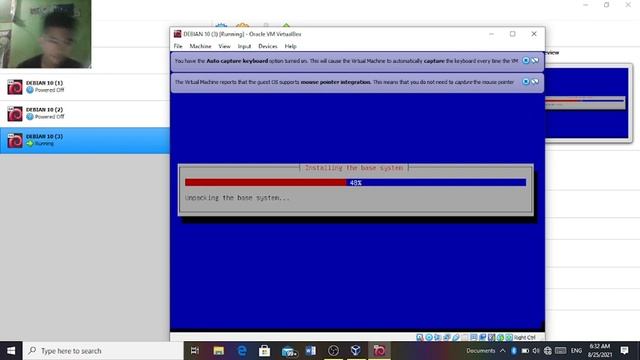Viewport: 640px width, 360px height.
Task: Click the Type here to search box
Action: (x=103, y=351)
